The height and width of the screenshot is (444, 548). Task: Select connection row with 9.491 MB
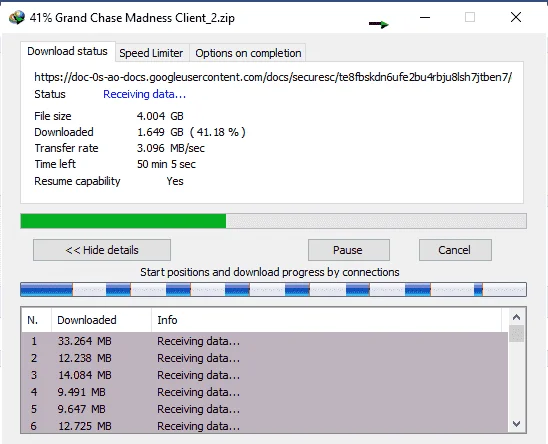(x=265, y=392)
